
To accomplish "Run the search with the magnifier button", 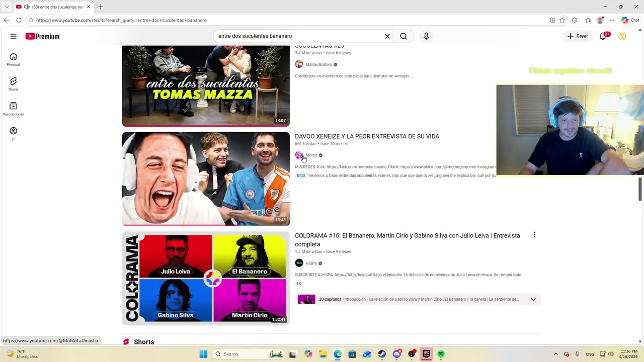I will pyautogui.click(x=404, y=36).
